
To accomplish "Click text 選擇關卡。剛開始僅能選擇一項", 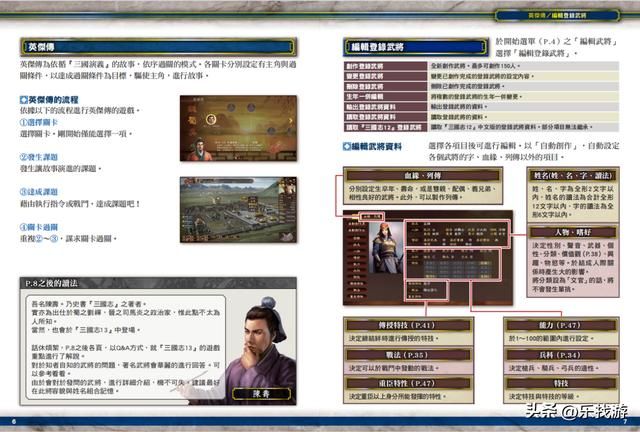I will pyautogui.click(x=76, y=134).
